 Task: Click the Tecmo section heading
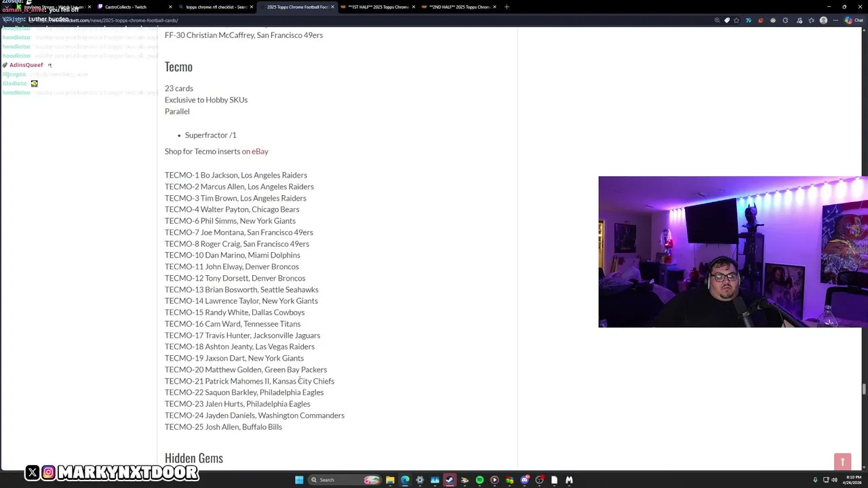tap(178, 66)
